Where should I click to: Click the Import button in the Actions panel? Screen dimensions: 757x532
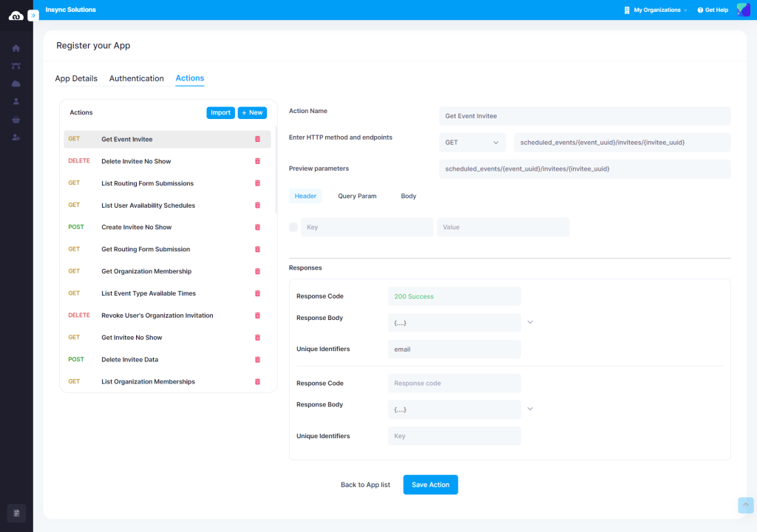(x=220, y=112)
